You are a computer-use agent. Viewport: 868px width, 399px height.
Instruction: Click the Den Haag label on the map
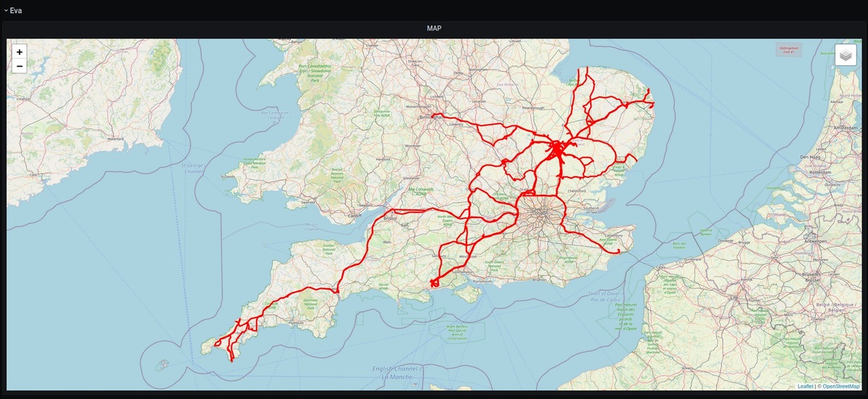(809, 156)
